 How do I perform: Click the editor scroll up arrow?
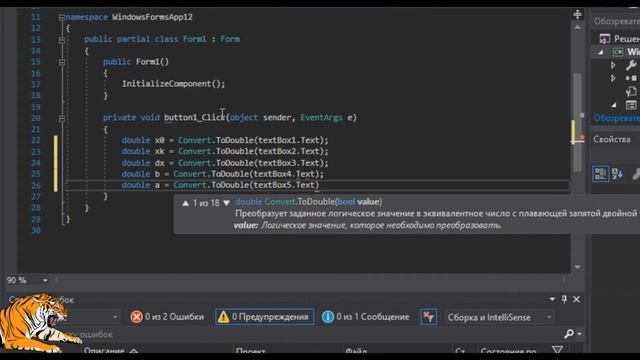click(577, 27)
